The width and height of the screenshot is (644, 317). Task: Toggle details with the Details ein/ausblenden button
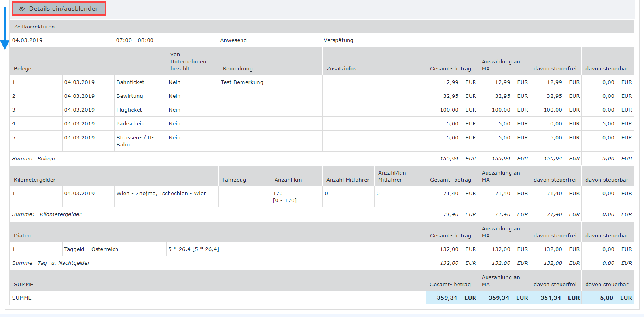click(59, 9)
